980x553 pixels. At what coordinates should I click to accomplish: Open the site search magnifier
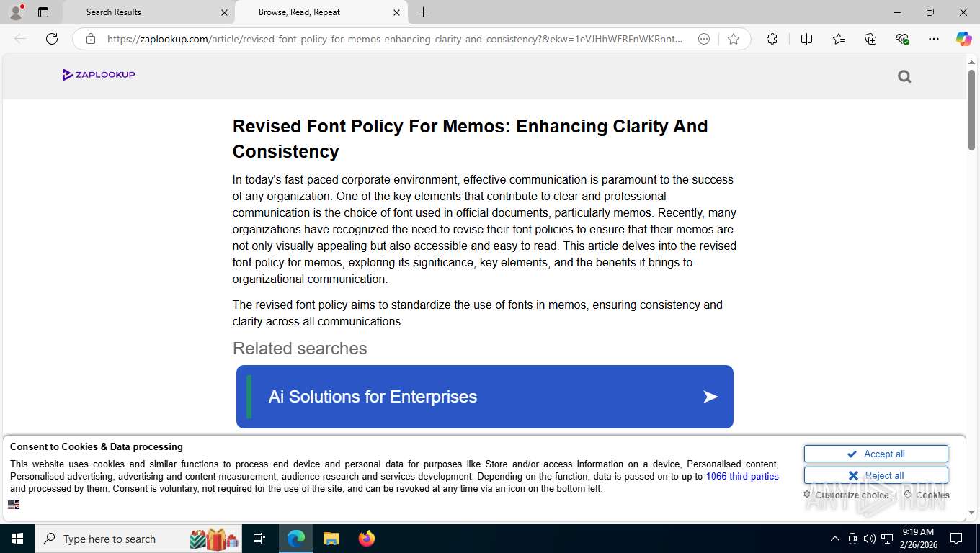904,76
